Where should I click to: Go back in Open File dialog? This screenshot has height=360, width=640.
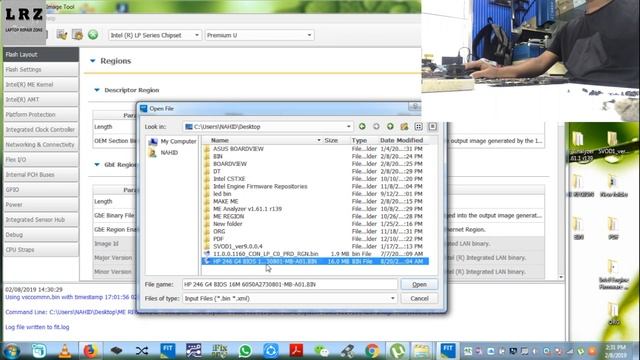click(362, 127)
